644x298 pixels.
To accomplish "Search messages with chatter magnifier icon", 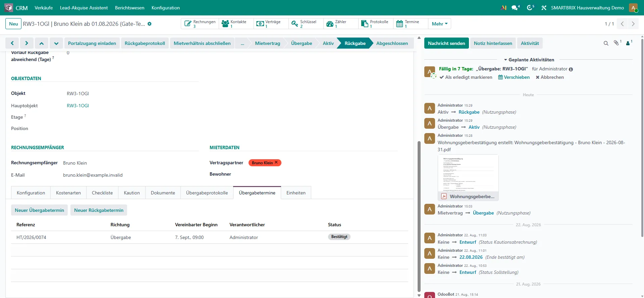I will pyautogui.click(x=606, y=43).
